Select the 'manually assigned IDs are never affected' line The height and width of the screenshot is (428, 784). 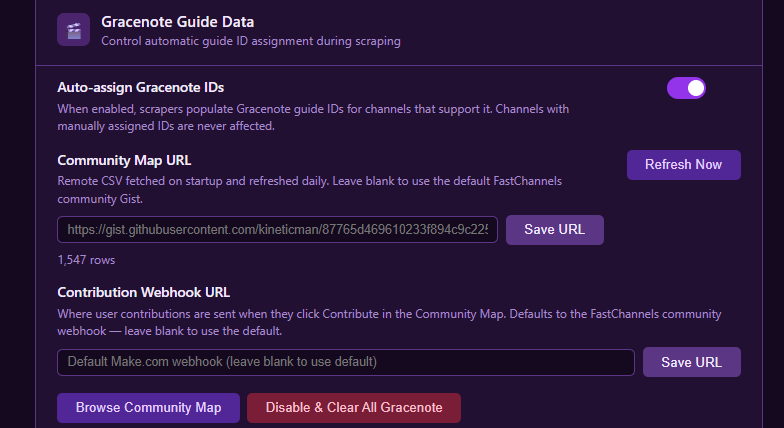(166, 126)
